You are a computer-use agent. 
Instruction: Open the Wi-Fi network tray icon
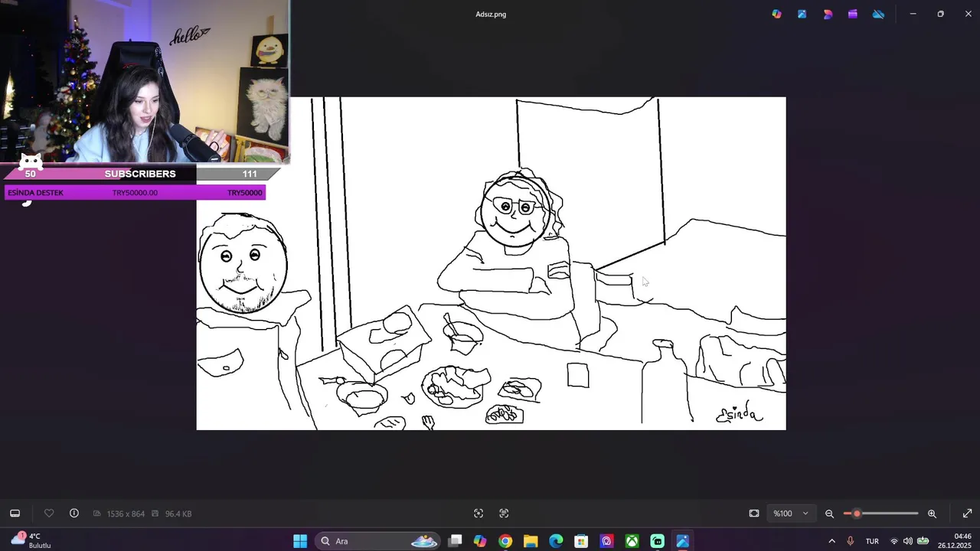tap(893, 541)
